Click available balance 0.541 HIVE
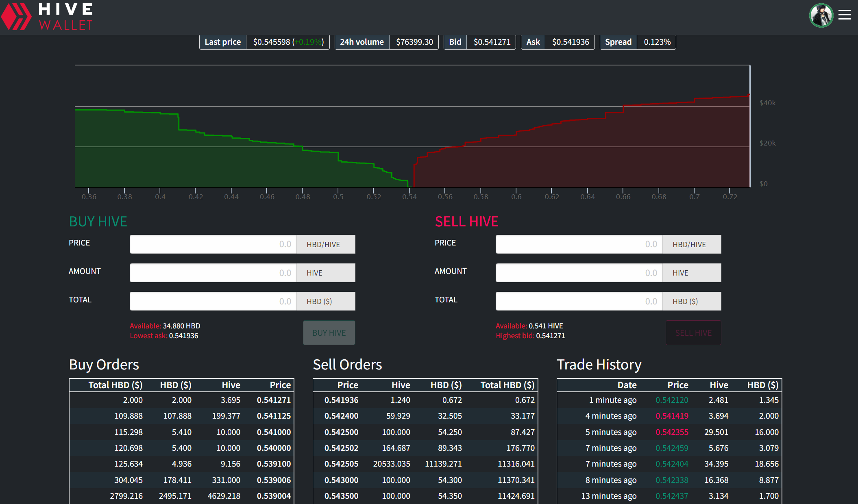The width and height of the screenshot is (858, 504). coord(546,326)
